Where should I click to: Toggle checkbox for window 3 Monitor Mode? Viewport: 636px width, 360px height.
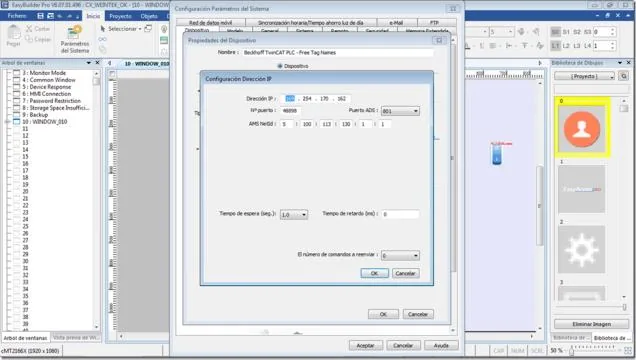pos(17,73)
